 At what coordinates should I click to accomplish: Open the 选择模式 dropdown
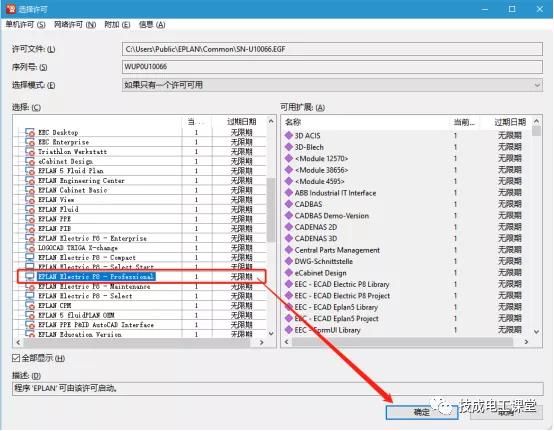332,85
